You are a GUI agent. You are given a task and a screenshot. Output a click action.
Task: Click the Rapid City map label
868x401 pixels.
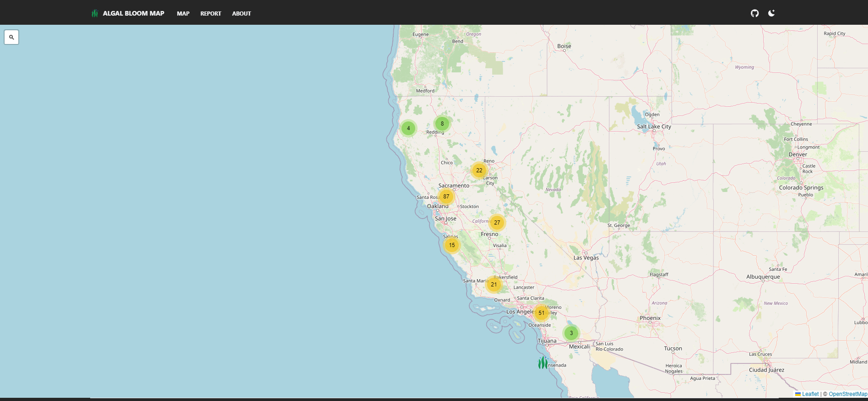(834, 33)
